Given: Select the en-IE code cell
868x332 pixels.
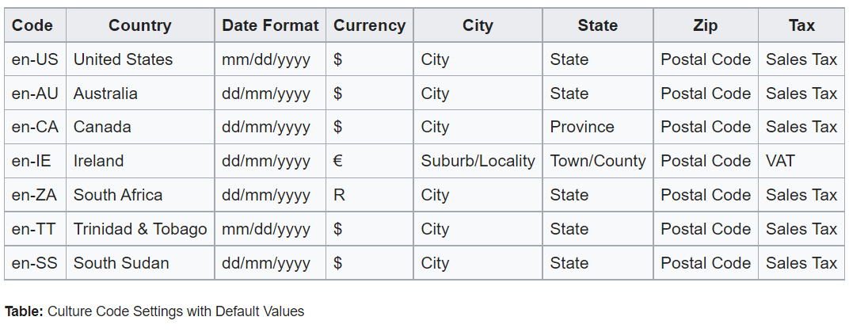Looking at the screenshot, I should (x=32, y=161).
